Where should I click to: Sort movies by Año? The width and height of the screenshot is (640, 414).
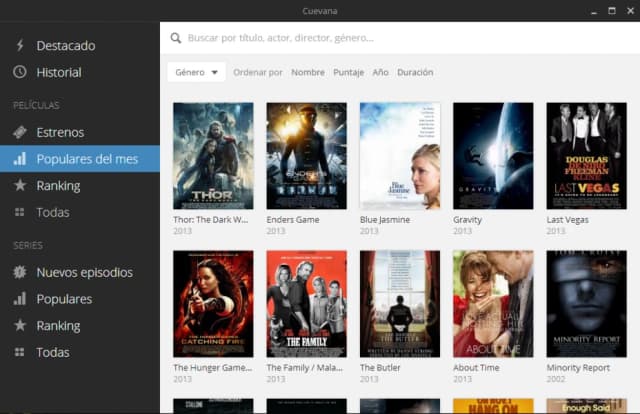click(380, 72)
